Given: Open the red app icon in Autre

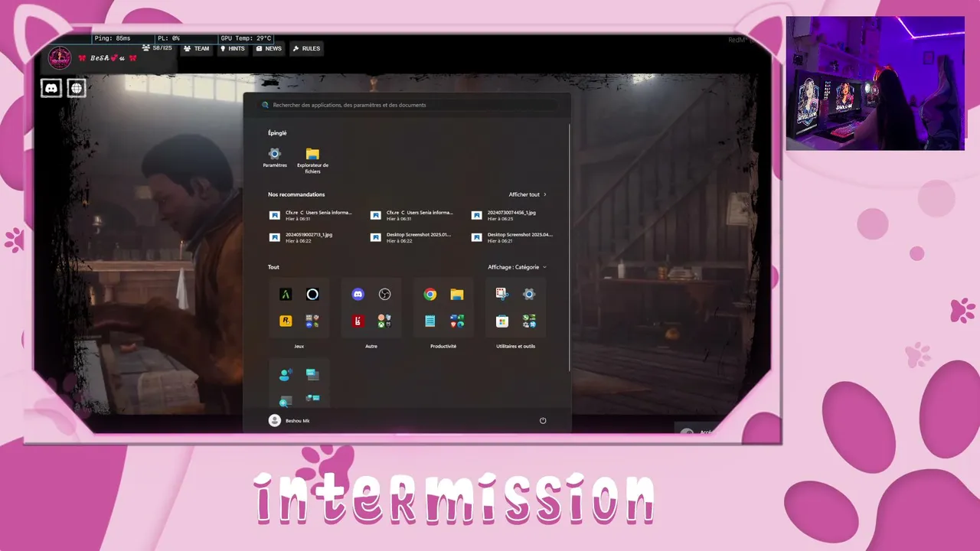Looking at the screenshot, I should pos(358,321).
